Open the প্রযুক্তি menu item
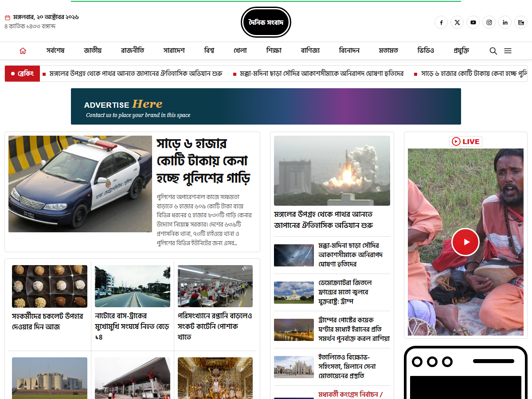Image resolution: width=532 pixels, height=399 pixels. click(x=462, y=51)
